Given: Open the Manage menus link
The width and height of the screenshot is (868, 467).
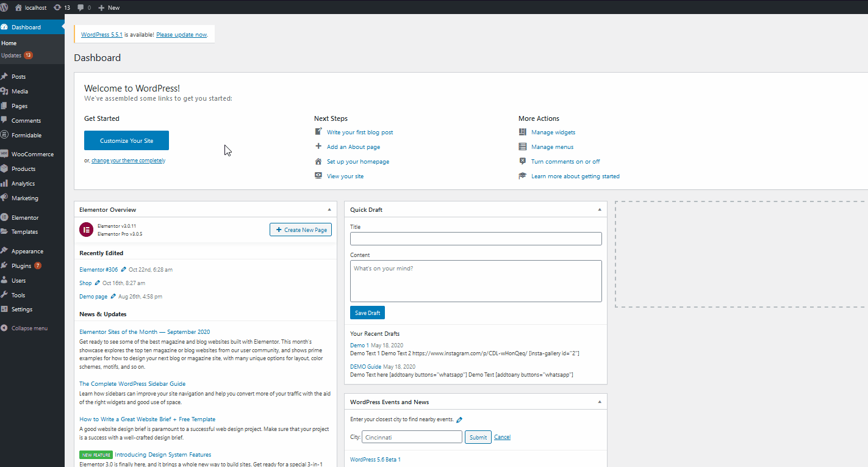Looking at the screenshot, I should [552, 147].
